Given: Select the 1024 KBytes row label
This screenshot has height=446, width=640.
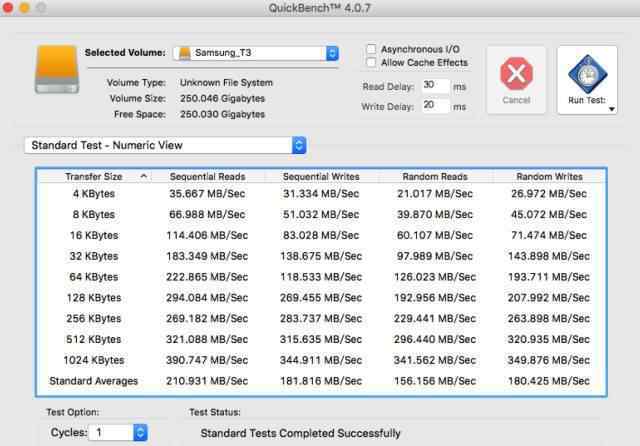Looking at the screenshot, I should pyautogui.click(x=94, y=360).
